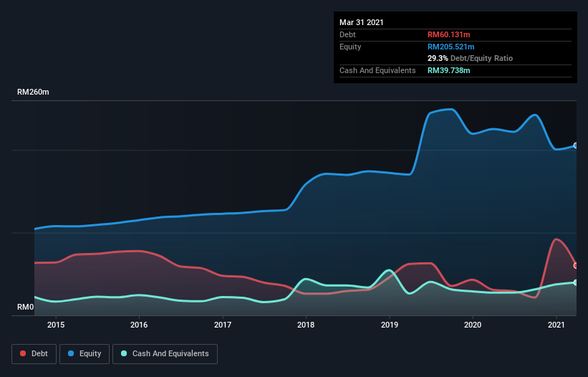This screenshot has width=588, height=377.
Task: Click the teal Cash And Equivalents legend dot
Action: point(124,353)
